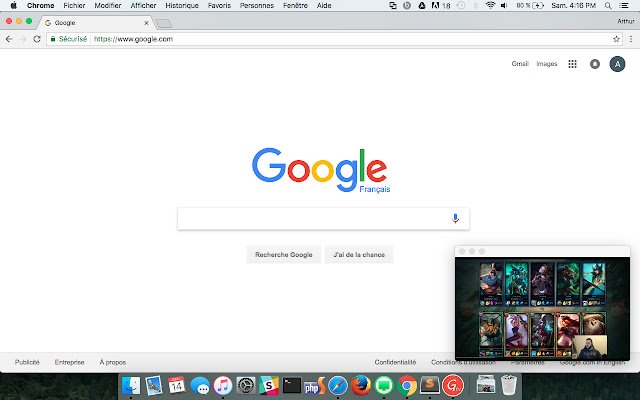The image size is (640, 400).
Task: Open the Trash in the Dock
Action: [509, 385]
